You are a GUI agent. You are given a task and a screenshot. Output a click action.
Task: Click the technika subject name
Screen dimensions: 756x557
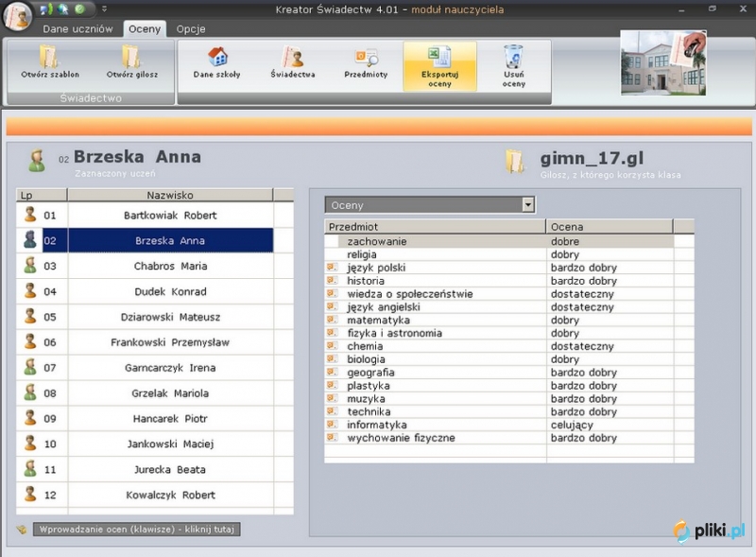[x=369, y=411]
